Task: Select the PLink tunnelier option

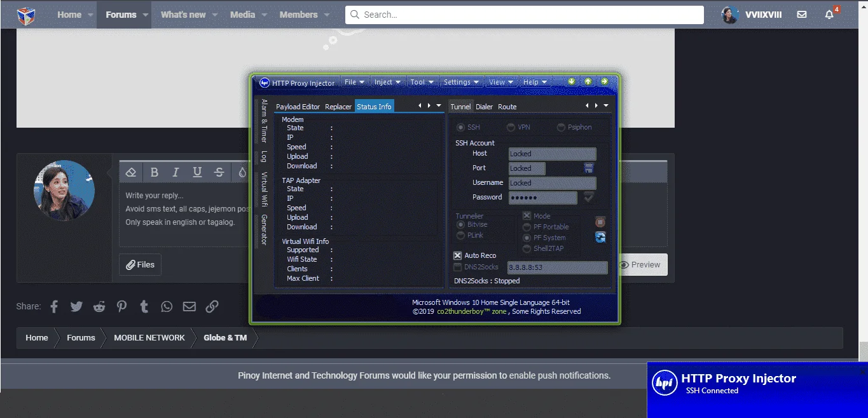Action: point(461,235)
